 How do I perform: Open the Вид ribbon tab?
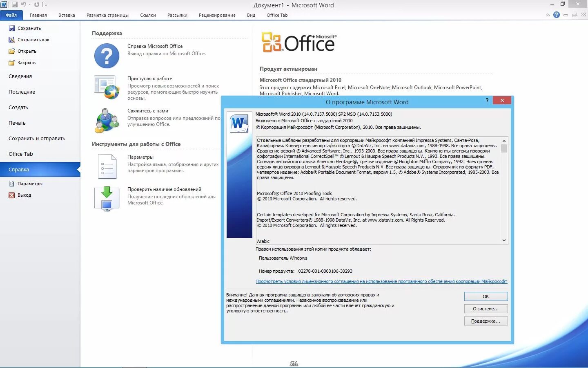point(251,15)
